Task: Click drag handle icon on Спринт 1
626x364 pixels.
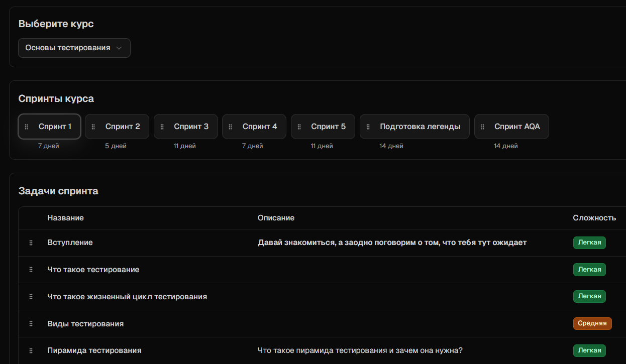Action: 27,127
